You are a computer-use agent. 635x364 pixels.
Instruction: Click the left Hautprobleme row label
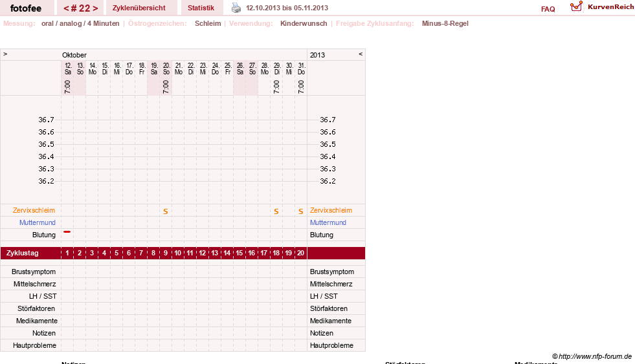coord(34,345)
